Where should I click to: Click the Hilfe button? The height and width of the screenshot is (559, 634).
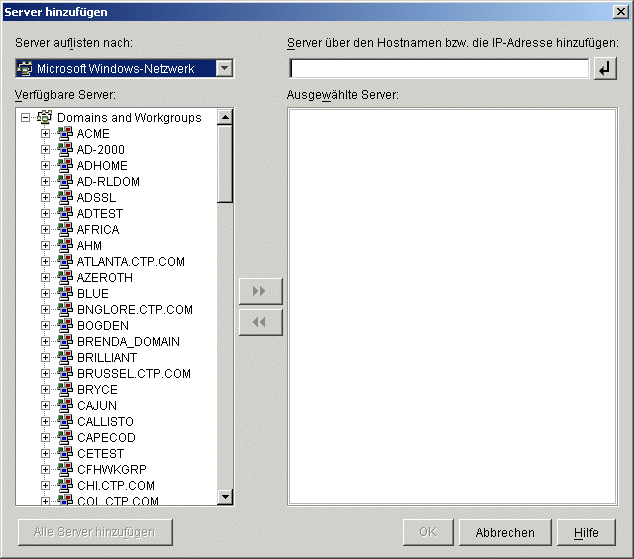[586, 532]
